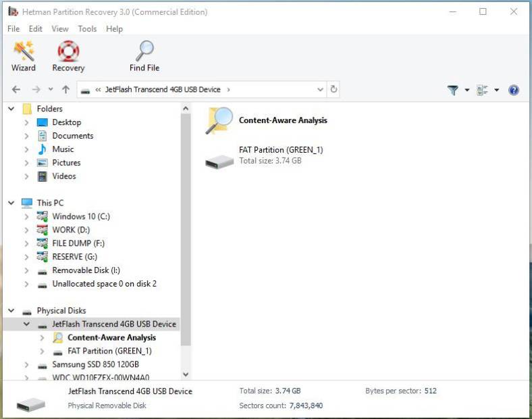Collapse the Physical Disks section

point(11,310)
